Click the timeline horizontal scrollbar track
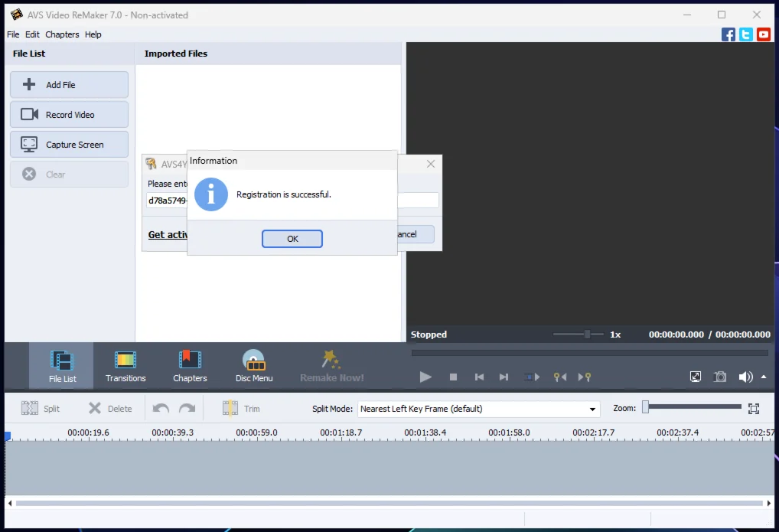The height and width of the screenshot is (532, 779). (x=389, y=503)
